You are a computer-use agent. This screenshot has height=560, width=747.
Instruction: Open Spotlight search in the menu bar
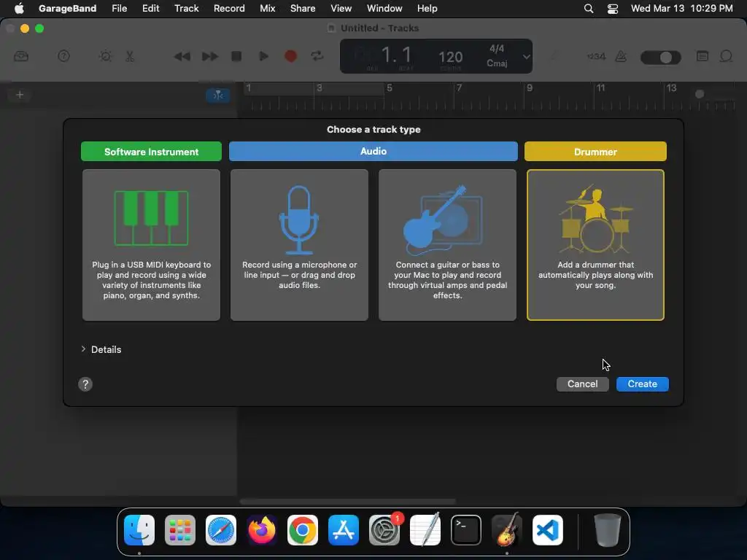tap(589, 8)
